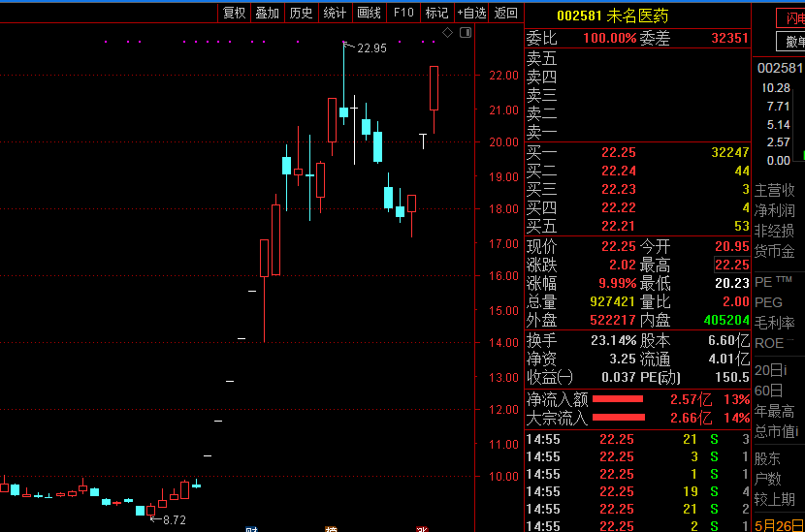
Task: Add stock to watchlist with +自选
Action: (x=471, y=13)
